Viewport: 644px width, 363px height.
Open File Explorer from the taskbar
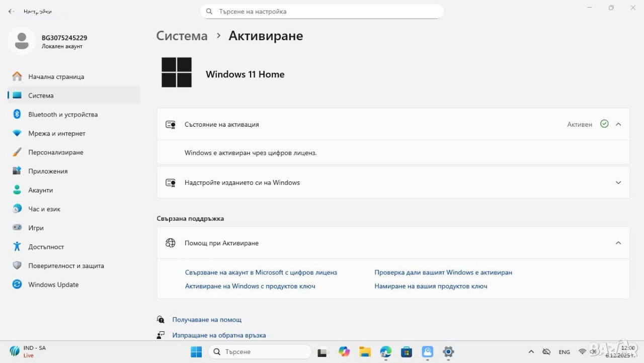(365, 352)
